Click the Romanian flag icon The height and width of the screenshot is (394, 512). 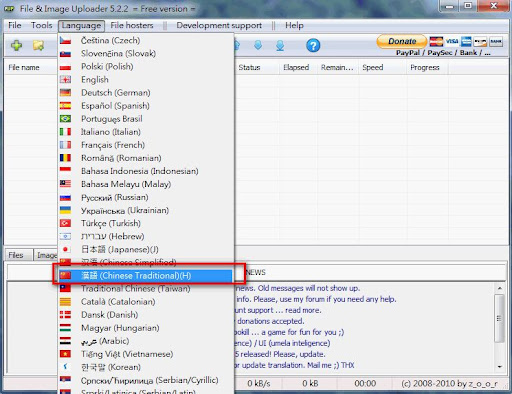[x=65, y=158]
